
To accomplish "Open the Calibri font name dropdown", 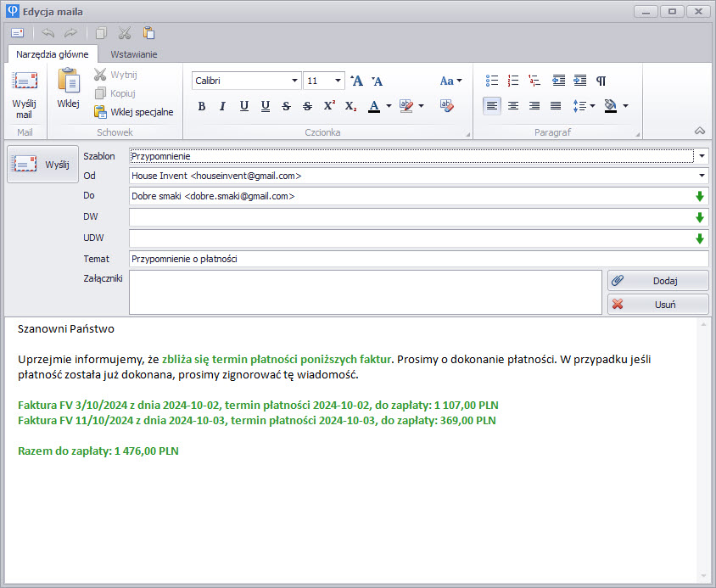I will tap(294, 81).
